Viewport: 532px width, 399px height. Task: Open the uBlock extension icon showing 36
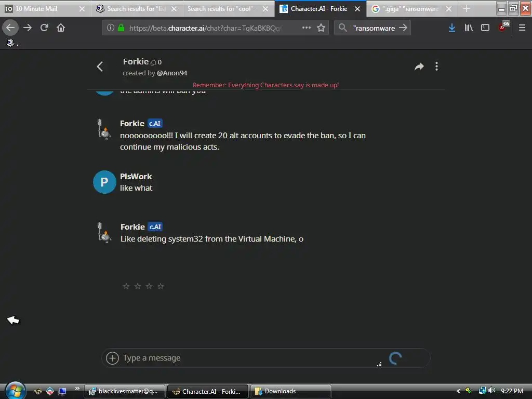503,26
